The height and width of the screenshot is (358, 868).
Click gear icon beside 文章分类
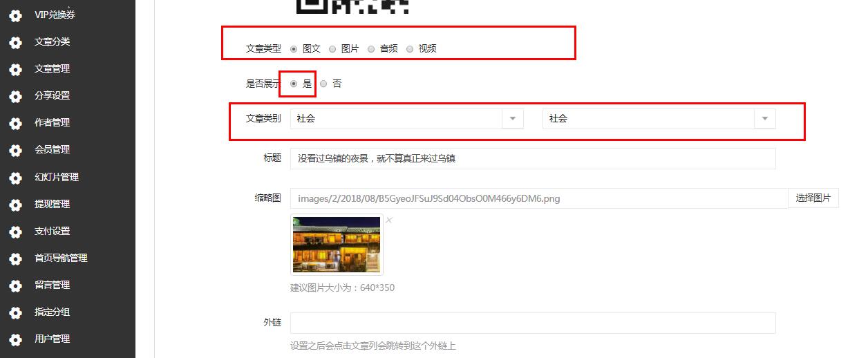coord(15,42)
